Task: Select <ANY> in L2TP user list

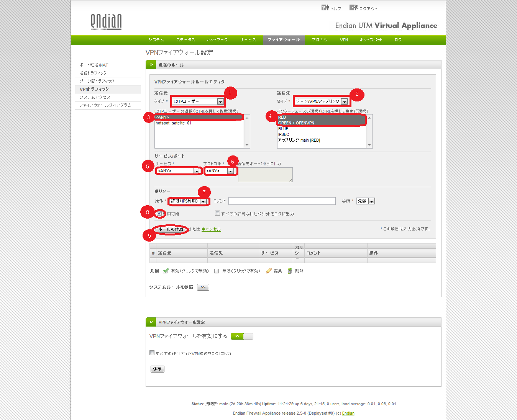Action: [199, 117]
